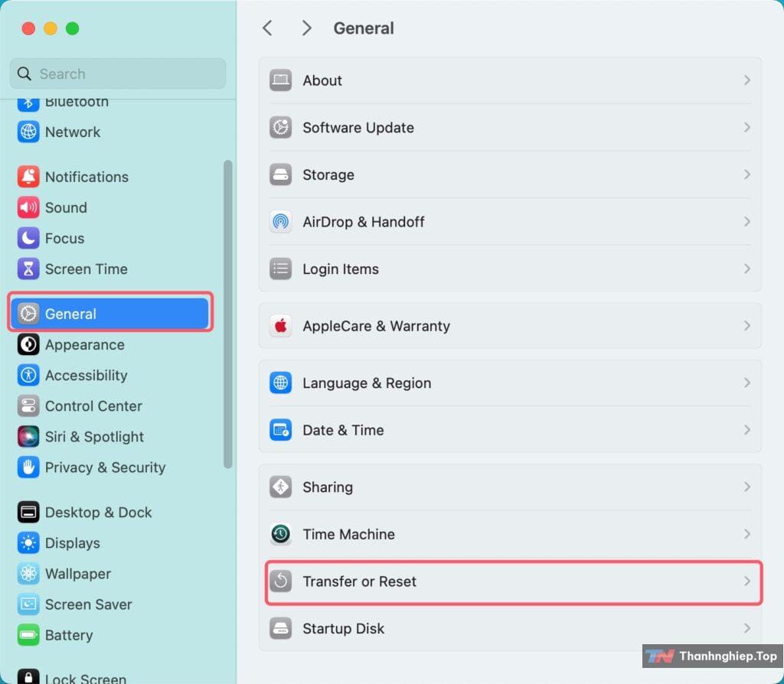This screenshot has height=684, width=784.
Task: Click the Control Center switches icon
Action: pos(28,406)
